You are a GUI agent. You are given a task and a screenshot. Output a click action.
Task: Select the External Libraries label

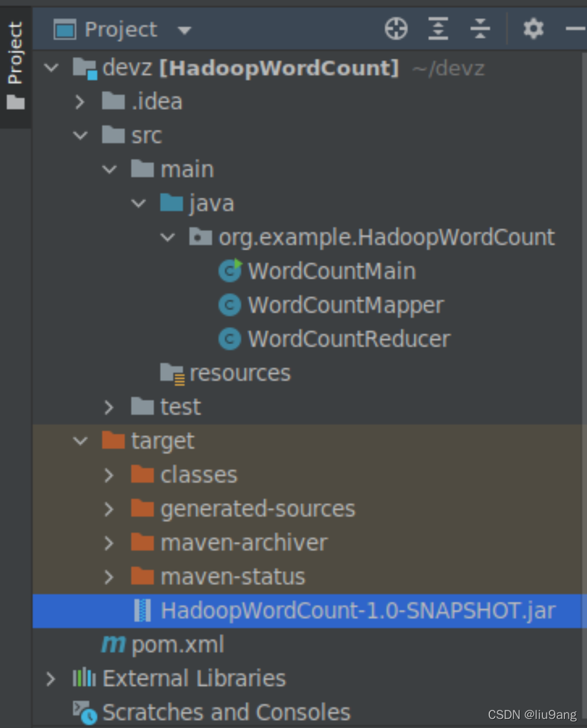[194, 679]
